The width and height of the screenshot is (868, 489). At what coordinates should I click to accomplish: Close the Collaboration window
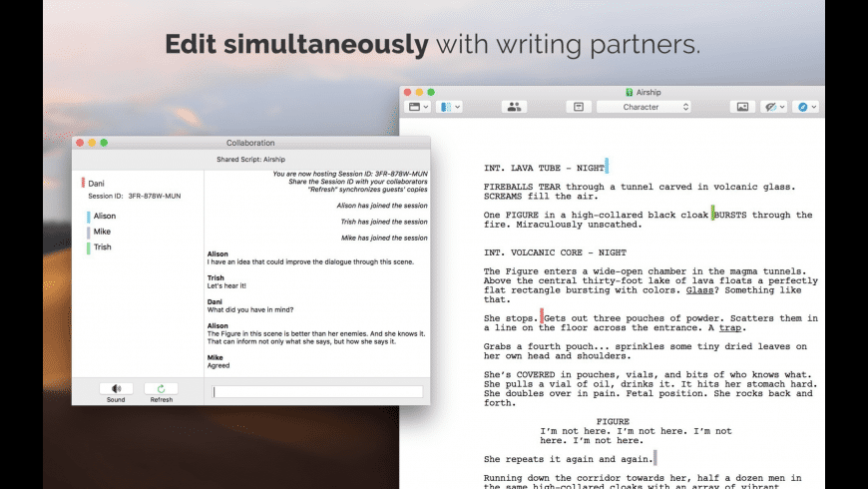tap(80, 143)
